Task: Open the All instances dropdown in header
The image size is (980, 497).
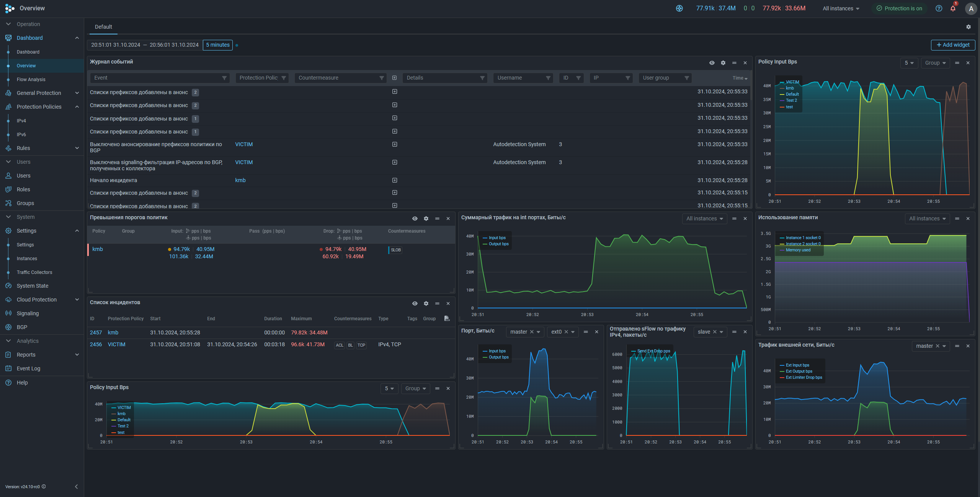Action: 841,8
